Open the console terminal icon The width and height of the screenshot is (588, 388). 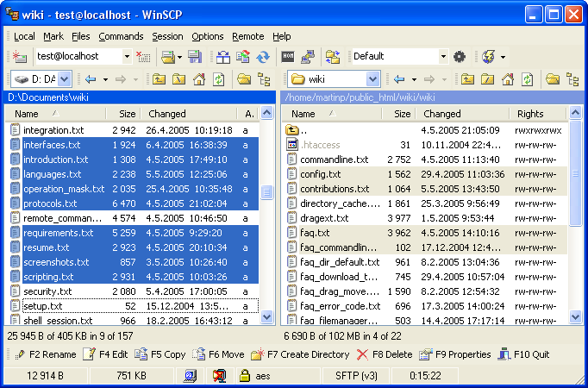[288, 57]
